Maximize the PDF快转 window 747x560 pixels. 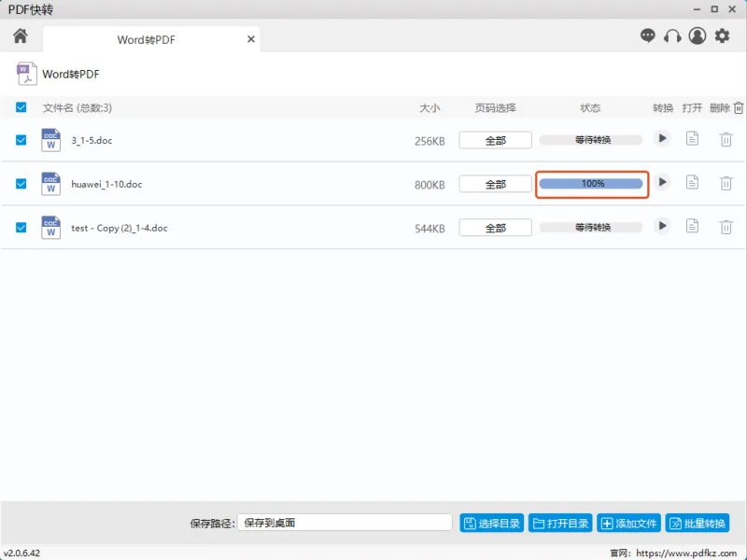(x=714, y=9)
